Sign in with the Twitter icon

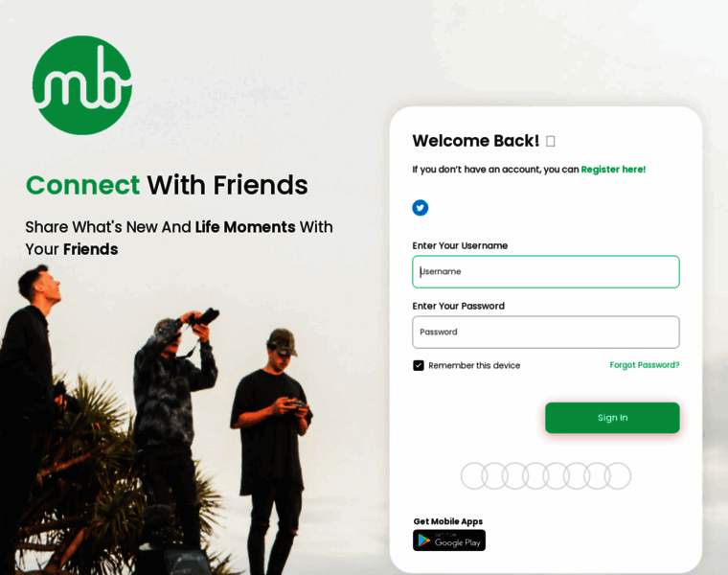coord(421,208)
